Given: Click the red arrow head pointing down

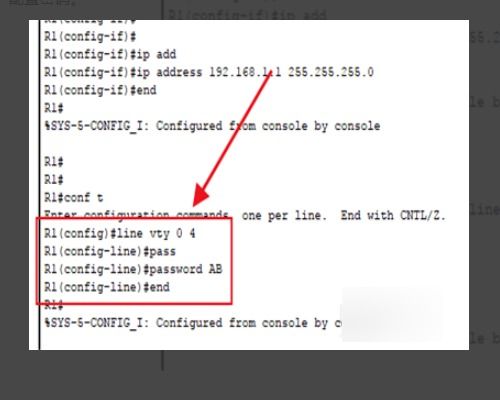Looking at the screenshot, I should pos(201,196).
